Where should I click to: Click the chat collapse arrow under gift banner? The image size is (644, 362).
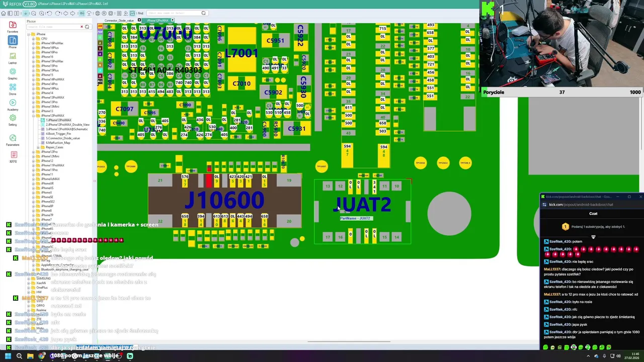pyautogui.click(x=593, y=237)
